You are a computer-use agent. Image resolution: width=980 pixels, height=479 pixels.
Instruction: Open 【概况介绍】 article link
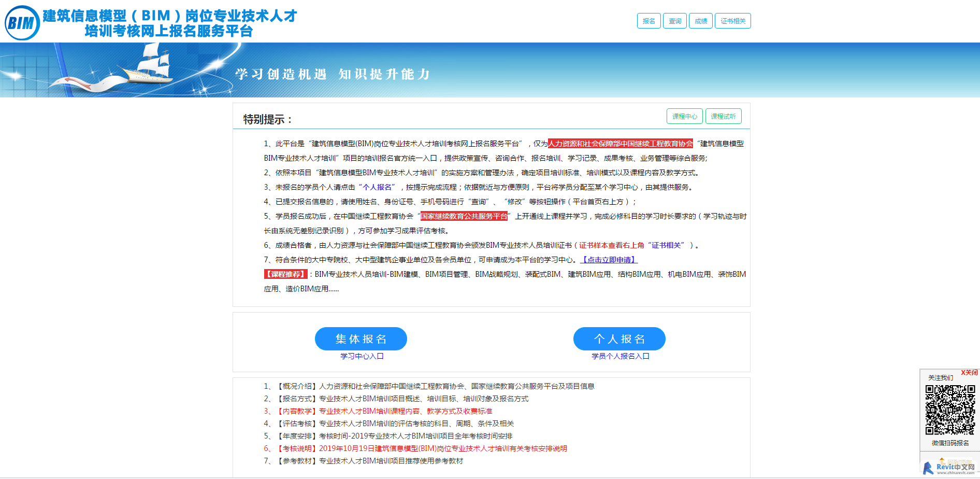click(435, 386)
